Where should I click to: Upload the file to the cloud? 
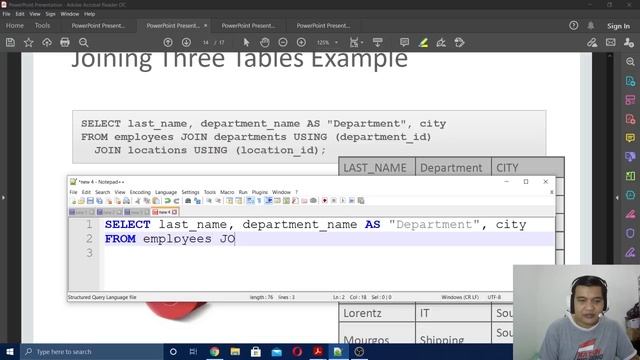[x=47, y=42]
